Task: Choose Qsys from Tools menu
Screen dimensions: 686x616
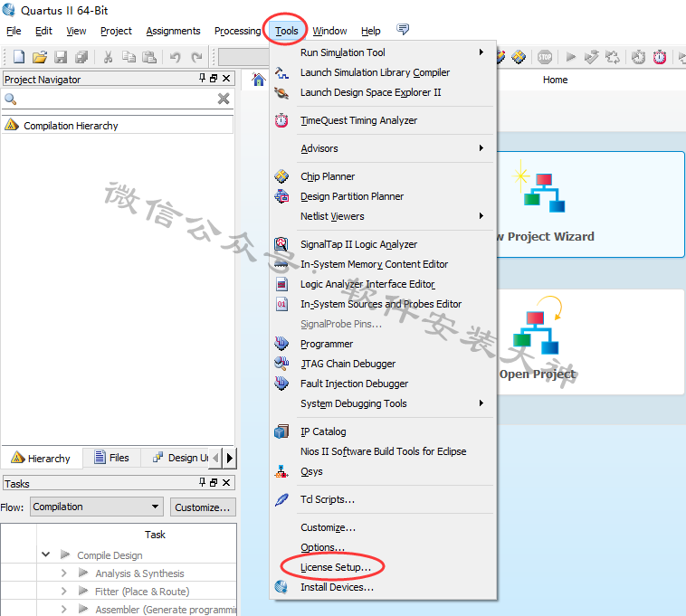Action: pyautogui.click(x=383, y=471)
